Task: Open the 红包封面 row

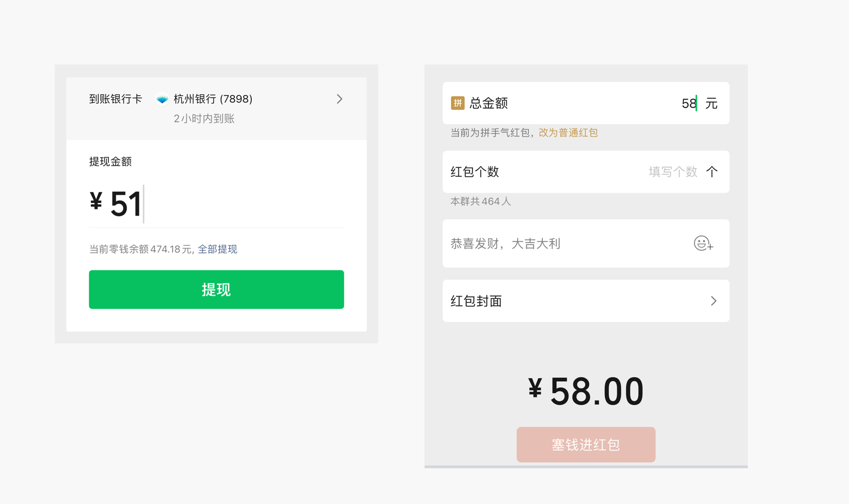Action: coord(586,301)
